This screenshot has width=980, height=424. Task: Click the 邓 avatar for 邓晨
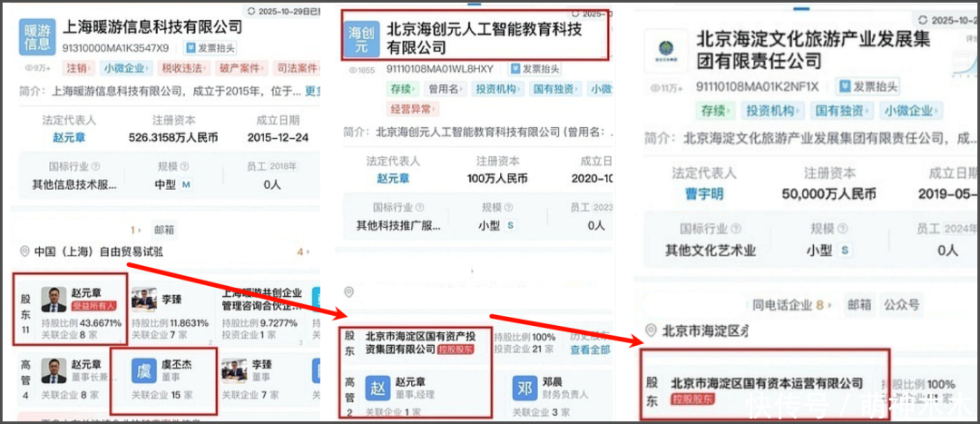pos(524,388)
